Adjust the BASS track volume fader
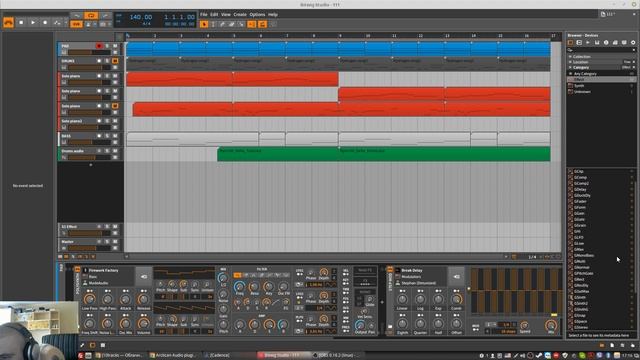The width and height of the screenshot is (640, 360). click(89, 142)
